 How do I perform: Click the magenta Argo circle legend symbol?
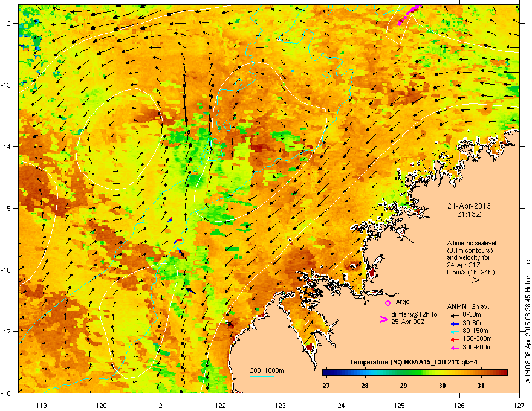pyautogui.click(x=388, y=303)
